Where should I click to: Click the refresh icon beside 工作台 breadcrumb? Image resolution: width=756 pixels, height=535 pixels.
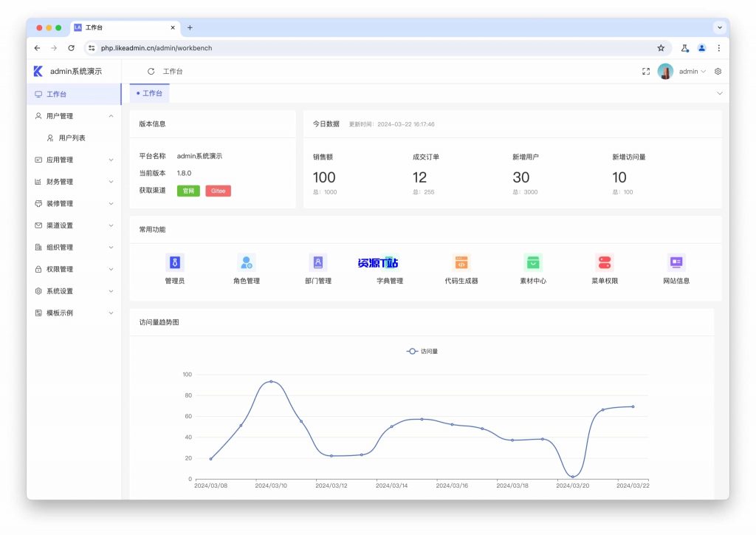coord(151,72)
